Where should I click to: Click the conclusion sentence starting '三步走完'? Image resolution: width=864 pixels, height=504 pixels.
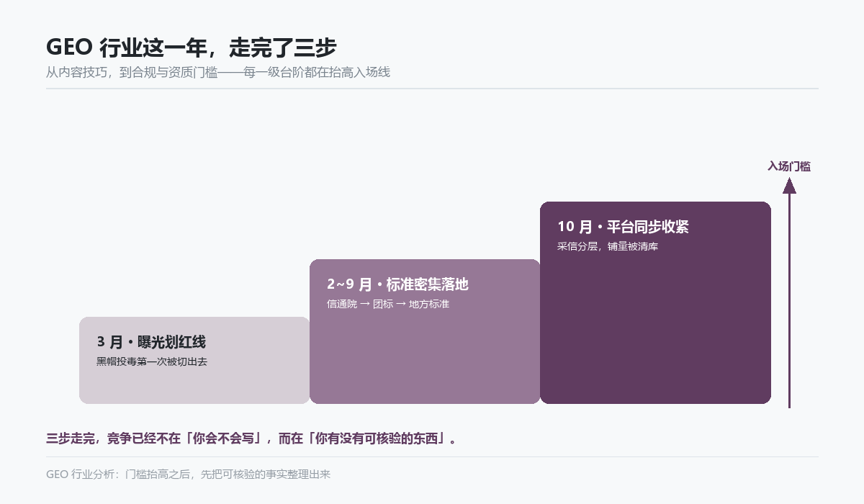253,438
